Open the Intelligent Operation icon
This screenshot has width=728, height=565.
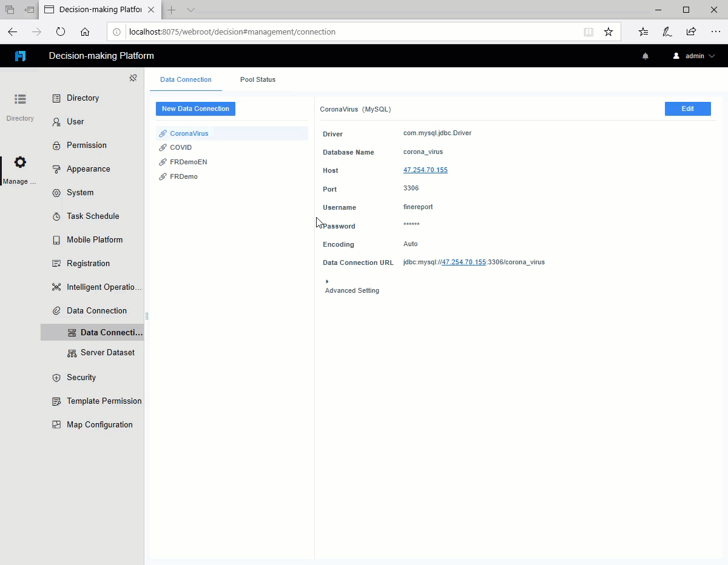click(x=56, y=287)
